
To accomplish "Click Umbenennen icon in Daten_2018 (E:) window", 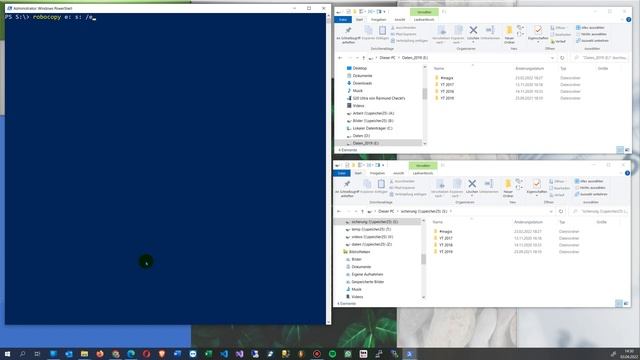I will coord(490,30).
